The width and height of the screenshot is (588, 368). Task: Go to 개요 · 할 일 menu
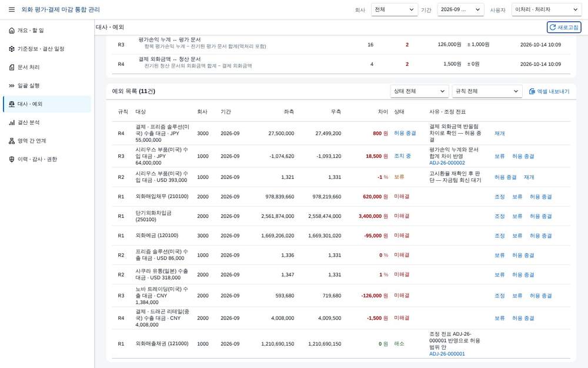(47, 31)
